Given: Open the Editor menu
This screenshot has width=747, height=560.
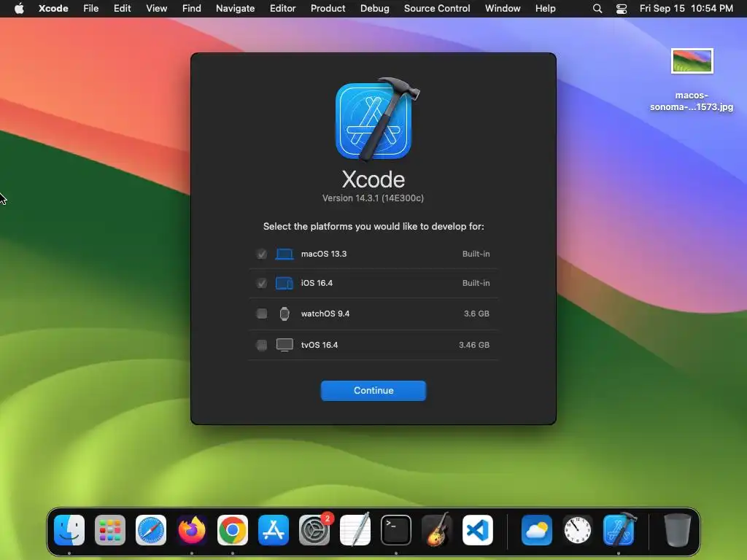Looking at the screenshot, I should pos(283,9).
